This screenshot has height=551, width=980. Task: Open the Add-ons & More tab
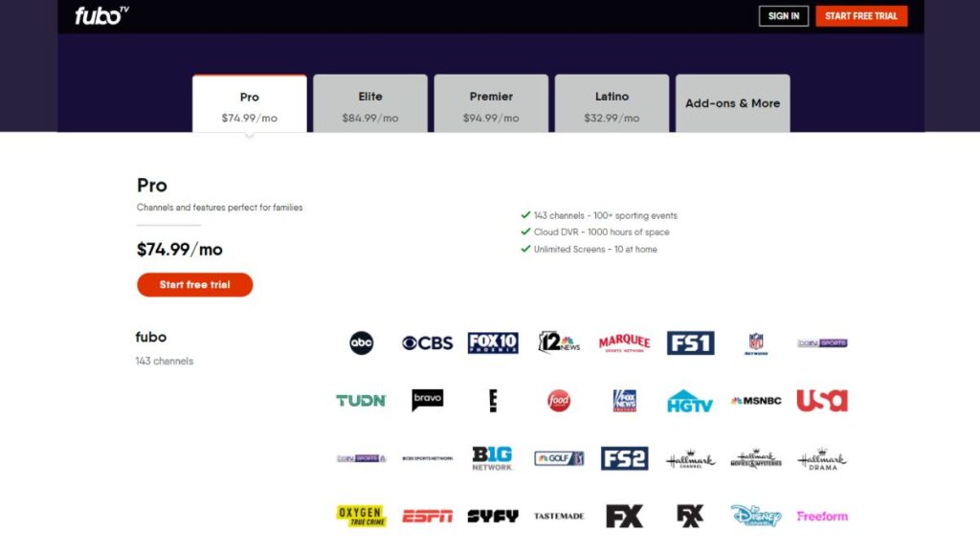click(x=732, y=103)
